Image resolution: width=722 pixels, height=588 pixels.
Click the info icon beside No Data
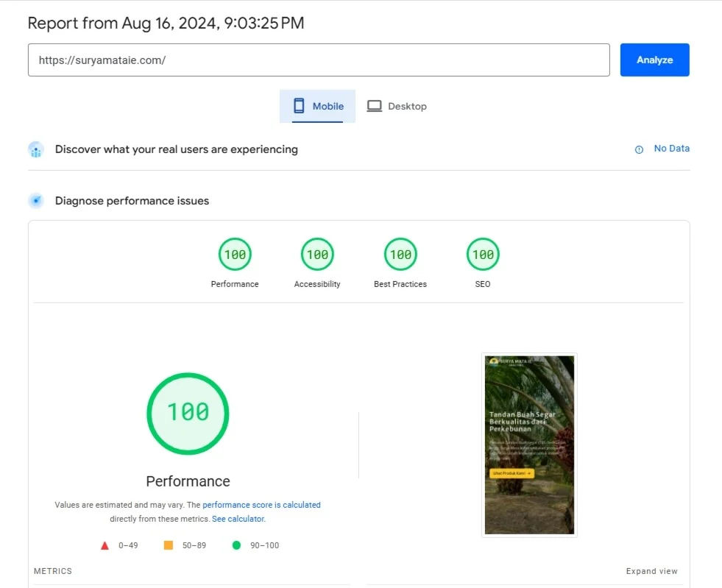click(638, 149)
